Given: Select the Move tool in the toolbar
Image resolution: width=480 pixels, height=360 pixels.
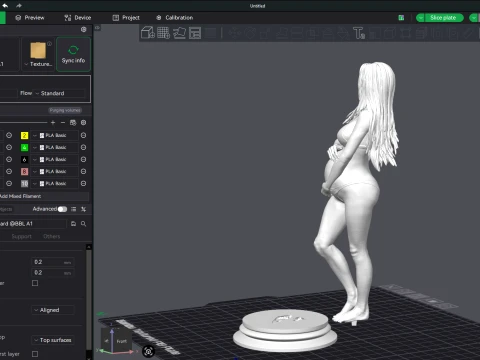Looking at the screenshot, I should (x=234, y=33).
